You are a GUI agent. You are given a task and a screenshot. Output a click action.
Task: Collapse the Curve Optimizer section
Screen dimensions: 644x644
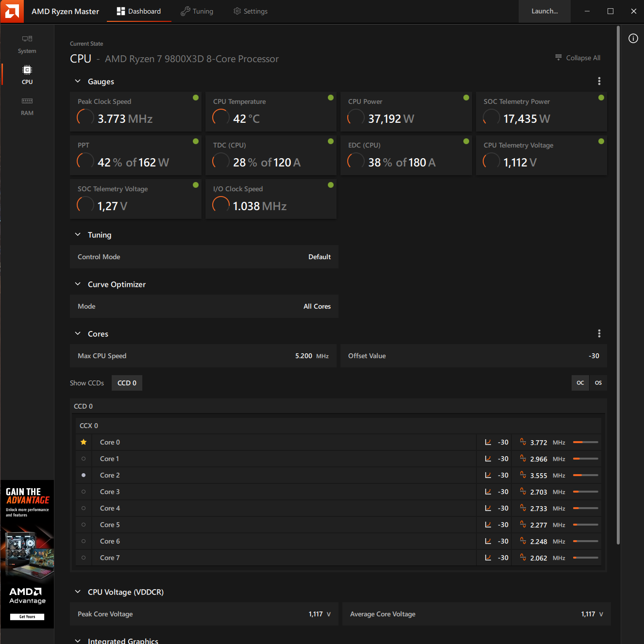78,284
